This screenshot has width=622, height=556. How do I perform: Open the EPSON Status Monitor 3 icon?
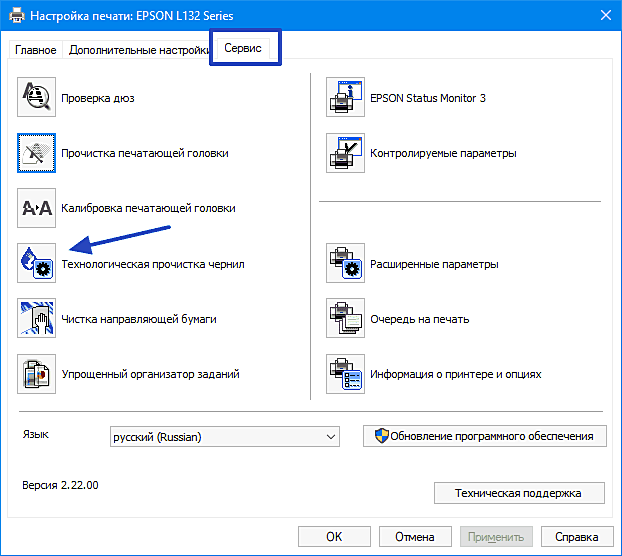(346, 97)
